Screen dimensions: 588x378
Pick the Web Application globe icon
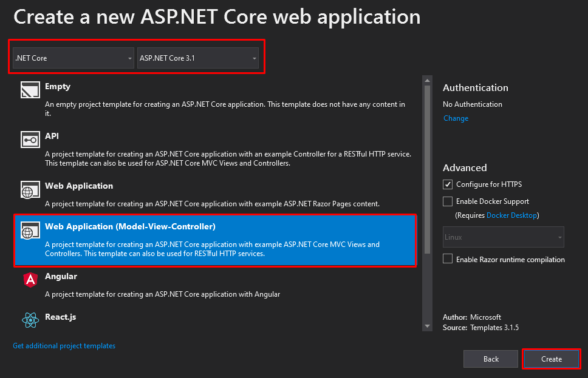pyautogui.click(x=30, y=189)
